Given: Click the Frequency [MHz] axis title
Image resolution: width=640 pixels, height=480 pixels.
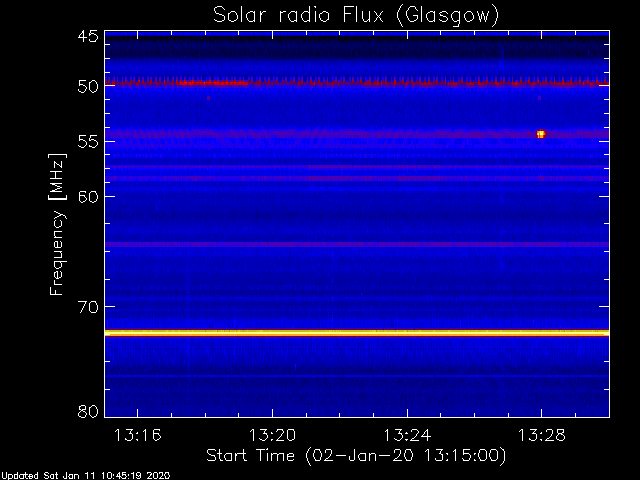Looking at the screenshot, I should (57, 224).
